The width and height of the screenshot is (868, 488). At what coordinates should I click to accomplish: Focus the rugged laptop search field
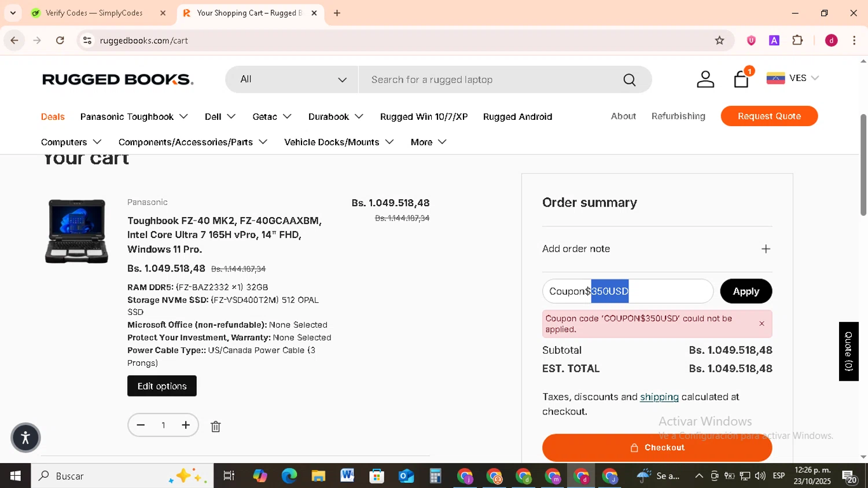coord(492,79)
